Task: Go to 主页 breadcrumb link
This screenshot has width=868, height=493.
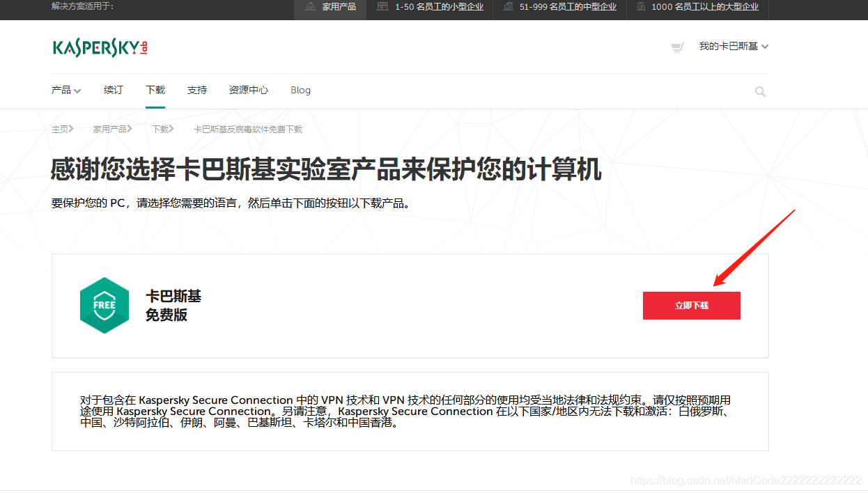Action: 61,130
